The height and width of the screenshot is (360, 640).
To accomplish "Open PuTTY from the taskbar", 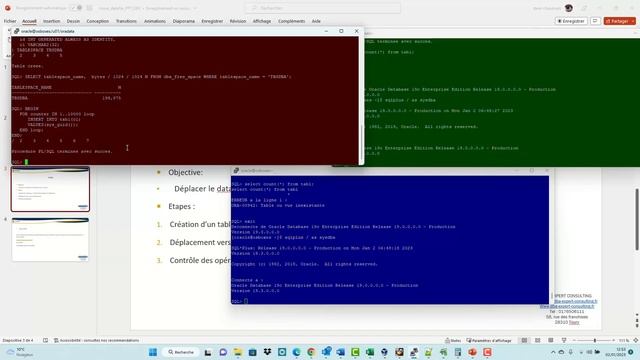I will (414, 352).
